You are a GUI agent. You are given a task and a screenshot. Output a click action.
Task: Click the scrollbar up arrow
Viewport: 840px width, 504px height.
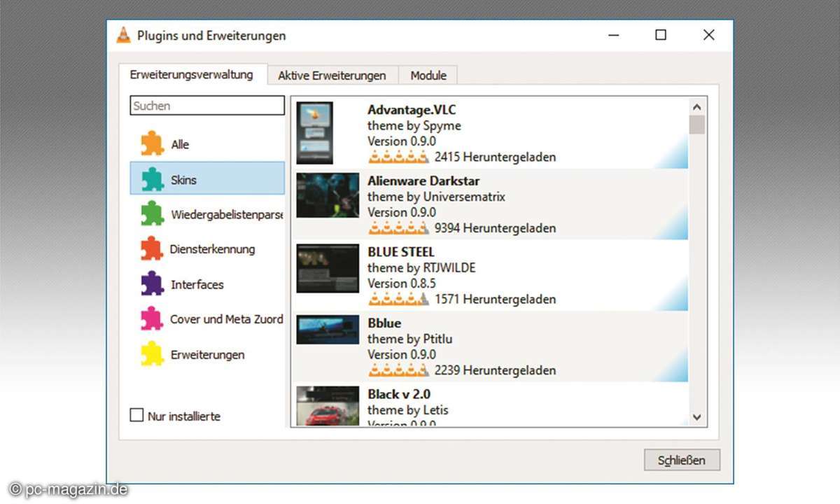click(696, 107)
